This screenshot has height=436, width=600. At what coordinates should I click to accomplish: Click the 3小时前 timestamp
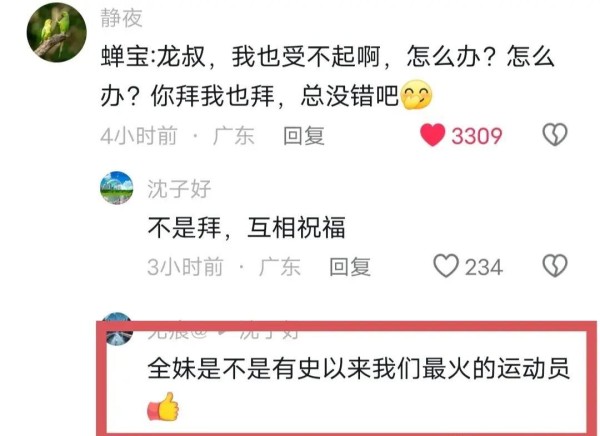185,267
